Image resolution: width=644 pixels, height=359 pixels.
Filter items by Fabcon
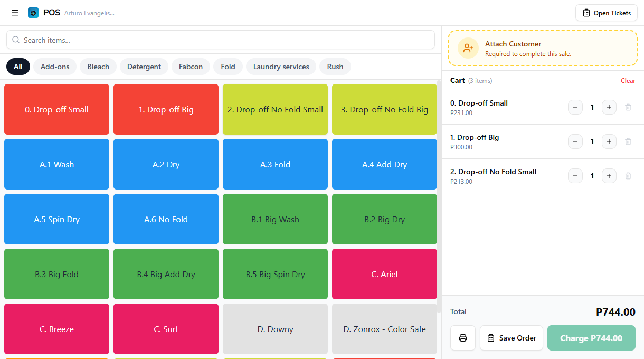click(191, 67)
